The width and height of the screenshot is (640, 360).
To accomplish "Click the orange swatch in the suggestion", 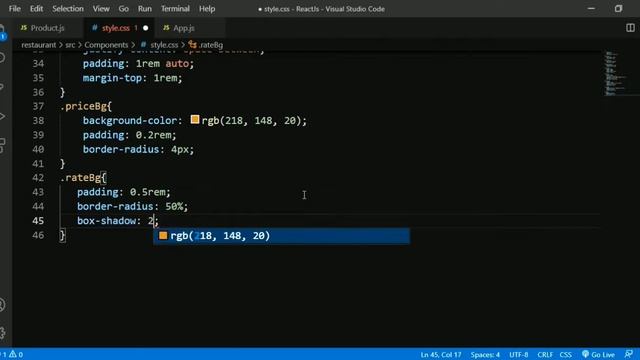I will pyautogui.click(x=163, y=236).
